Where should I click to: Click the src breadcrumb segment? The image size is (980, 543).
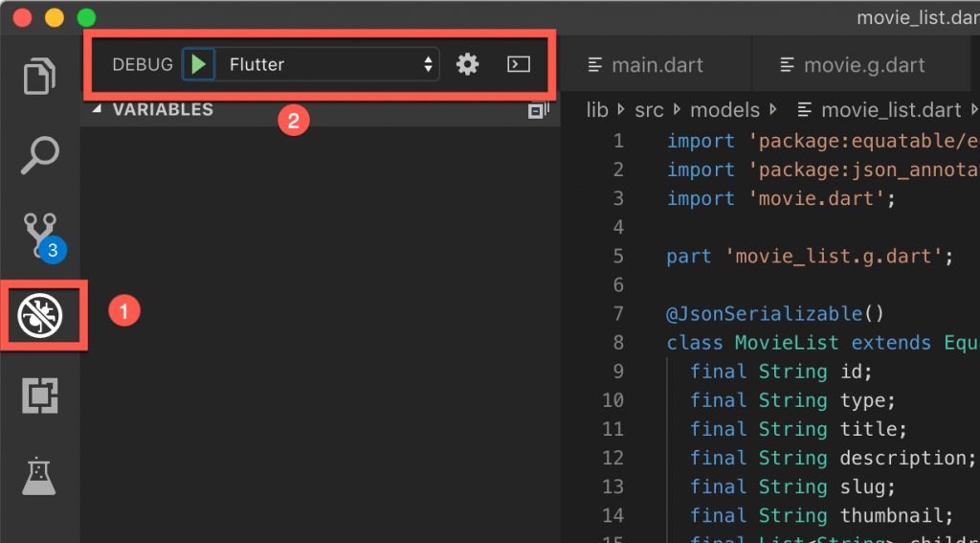click(648, 110)
